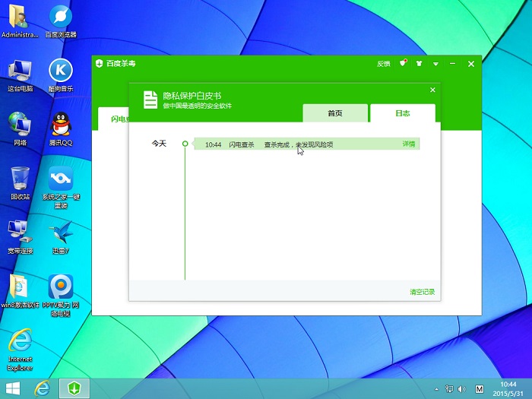Open 回收站 (Recycle Bin) desktop icon
Image resolution: width=532 pixels, height=399 pixels.
[x=20, y=183]
